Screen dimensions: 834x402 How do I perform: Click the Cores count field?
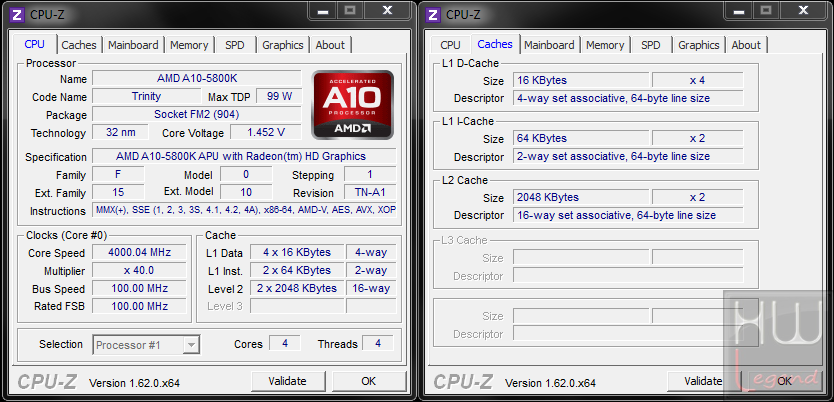285,344
